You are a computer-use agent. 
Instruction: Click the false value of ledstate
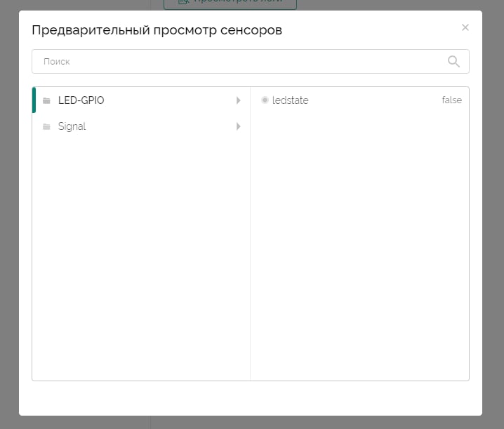pyautogui.click(x=451, y=100)
